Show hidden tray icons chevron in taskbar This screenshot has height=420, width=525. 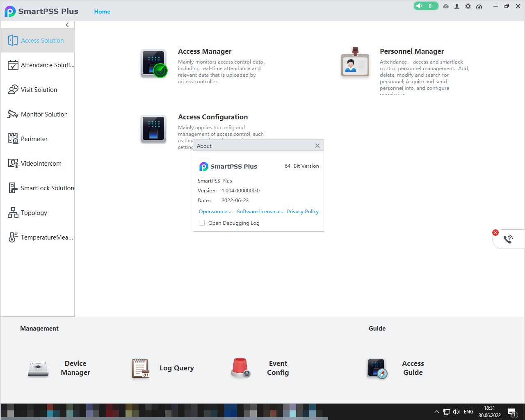(x=436, y=412)
